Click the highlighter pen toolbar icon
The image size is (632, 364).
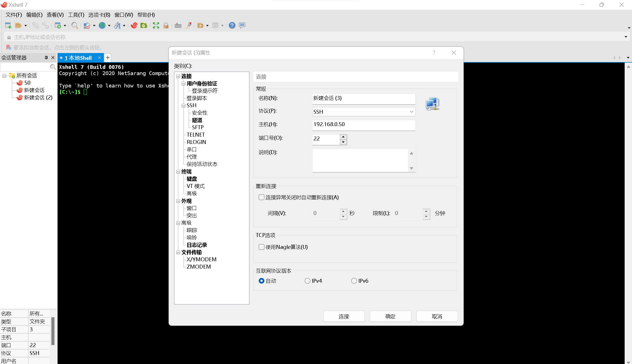188,25
